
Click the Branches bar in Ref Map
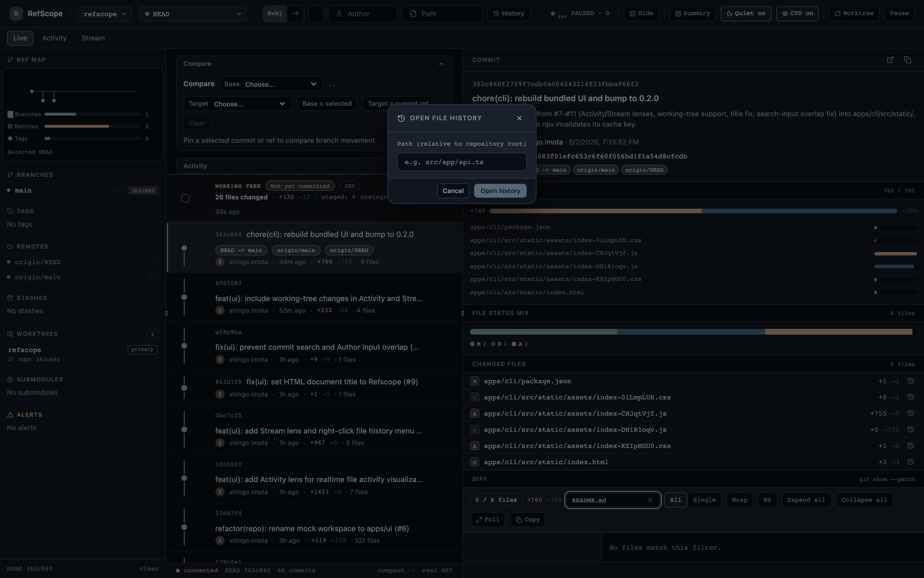click(x=92, y=114)
